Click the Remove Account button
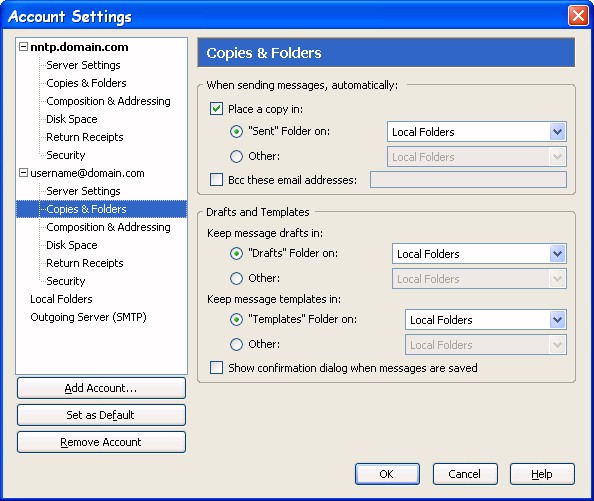Screen dimensions: 594x501 click(x=101, y=442)
